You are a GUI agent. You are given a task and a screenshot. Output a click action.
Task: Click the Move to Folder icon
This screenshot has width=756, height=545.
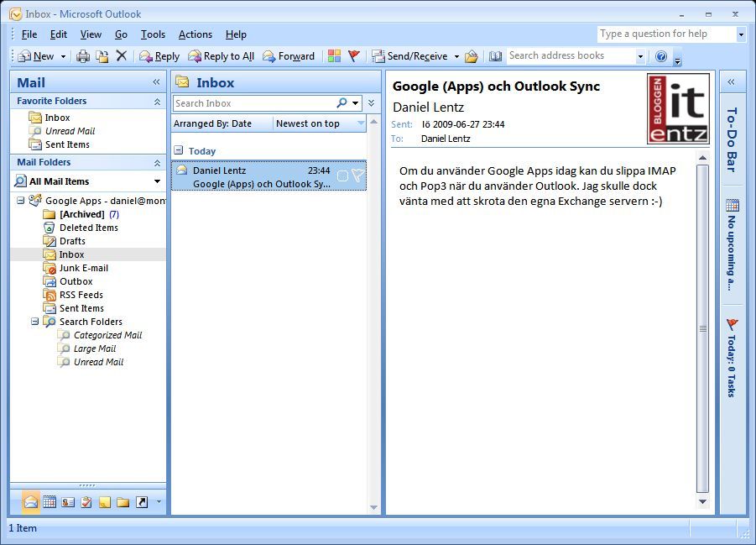click(x=102, y=56)
